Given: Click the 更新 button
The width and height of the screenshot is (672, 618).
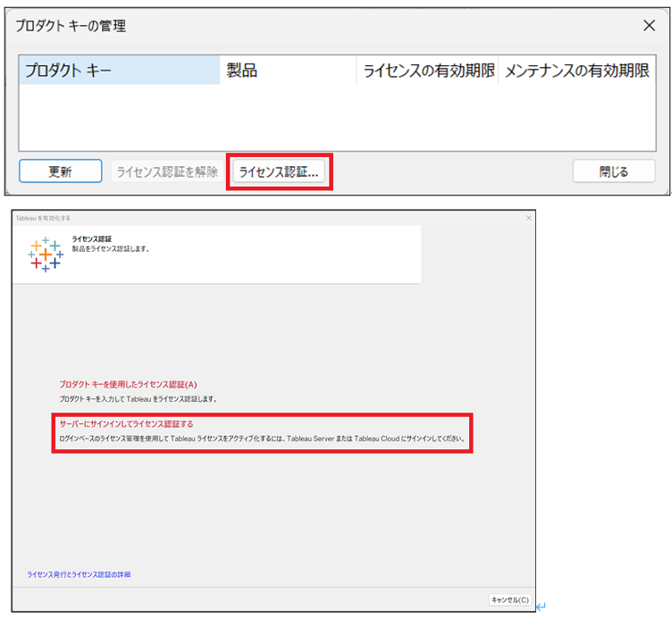Looking at the screenshot, I should (x=60, y=171).
